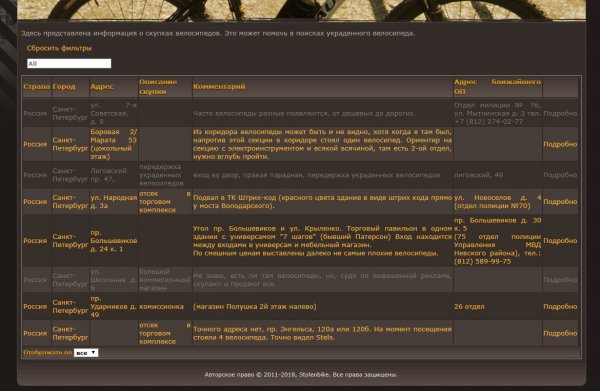Select the comment beginning 'Точного адреса нет'

tap(322, 333)
